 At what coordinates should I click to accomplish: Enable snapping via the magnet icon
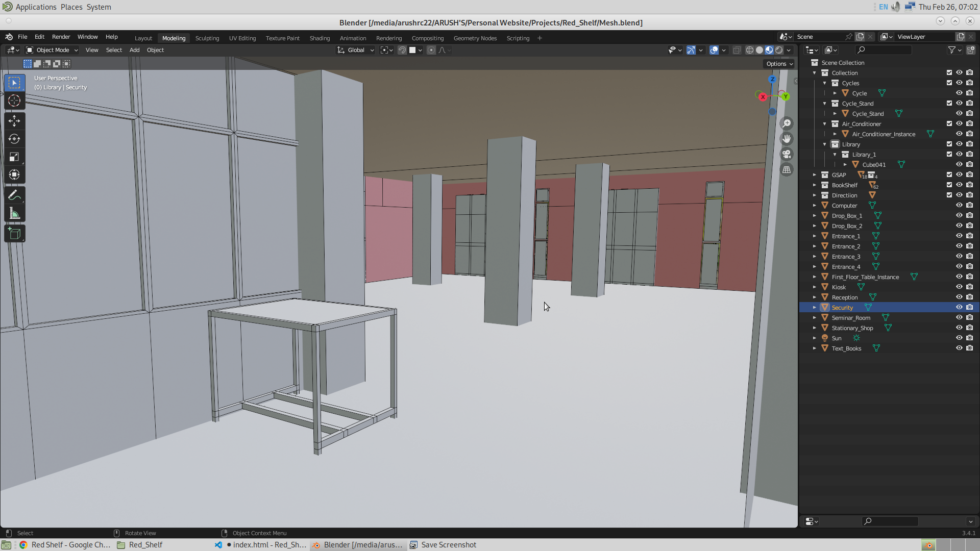pos(402,50)
